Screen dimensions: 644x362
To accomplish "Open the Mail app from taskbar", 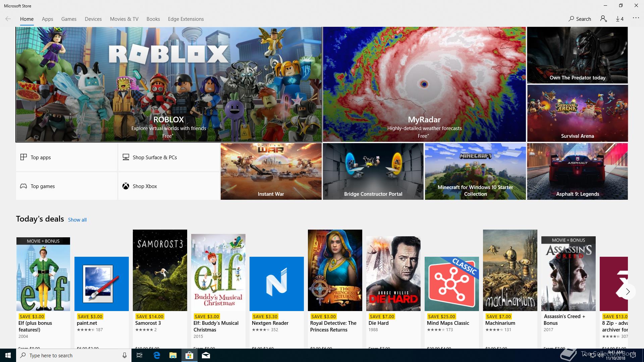I will pos(206,355).
